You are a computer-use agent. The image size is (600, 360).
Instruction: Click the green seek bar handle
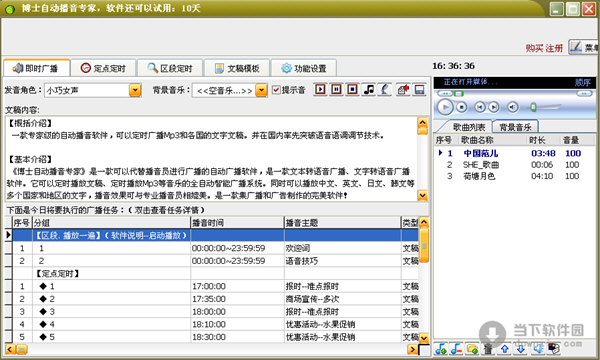(459, 93)
